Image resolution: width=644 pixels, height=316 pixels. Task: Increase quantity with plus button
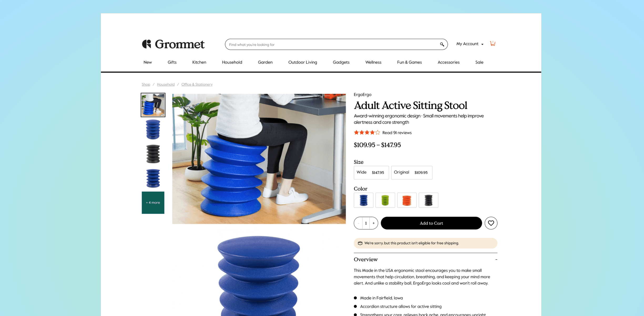coord(374,223)
